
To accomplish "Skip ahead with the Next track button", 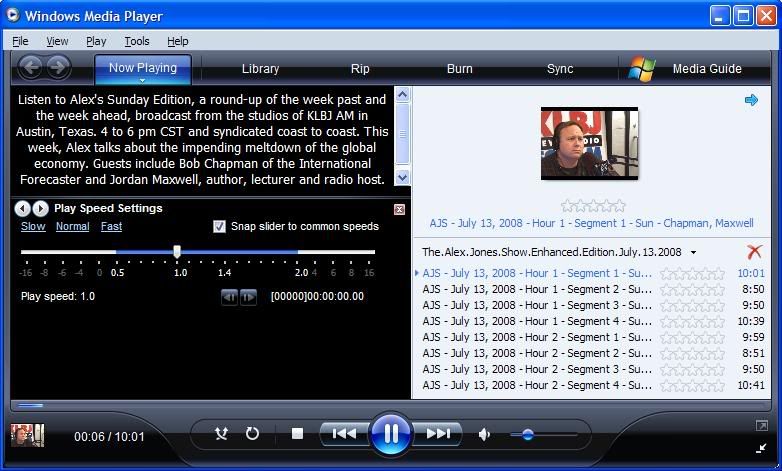I will coord(438,434).
